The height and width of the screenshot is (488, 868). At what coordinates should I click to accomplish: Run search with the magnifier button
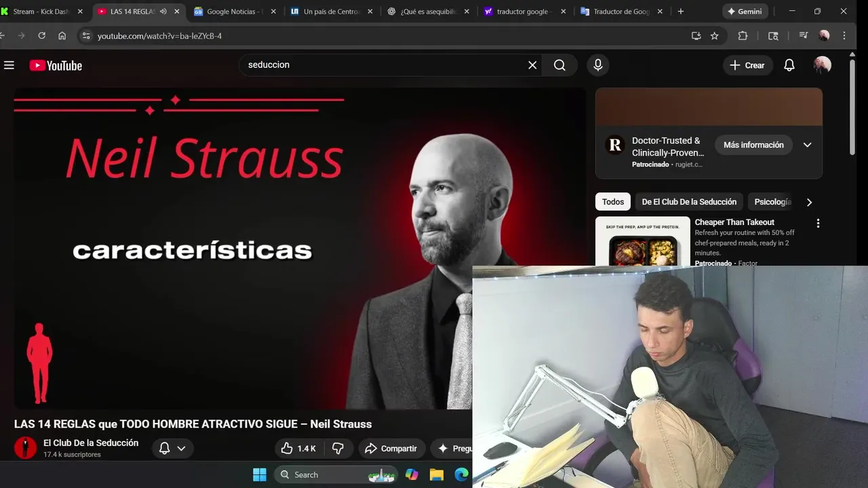coord(559,65)
